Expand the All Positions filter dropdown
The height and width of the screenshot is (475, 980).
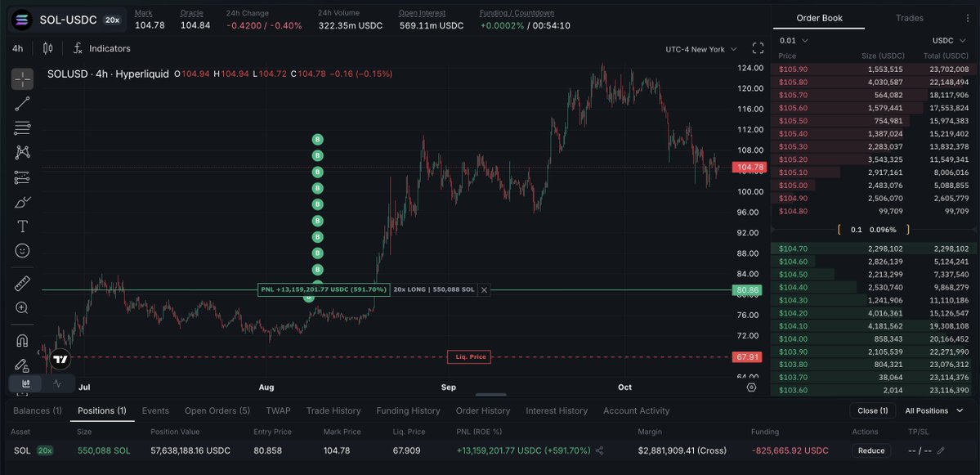tap(934, 410)
